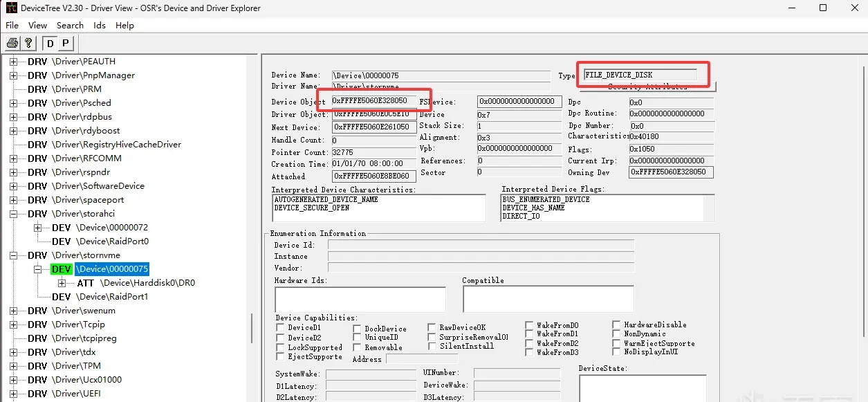Switch to Driver view with the D button
The image size is (868, 402).
click(50, 43)
